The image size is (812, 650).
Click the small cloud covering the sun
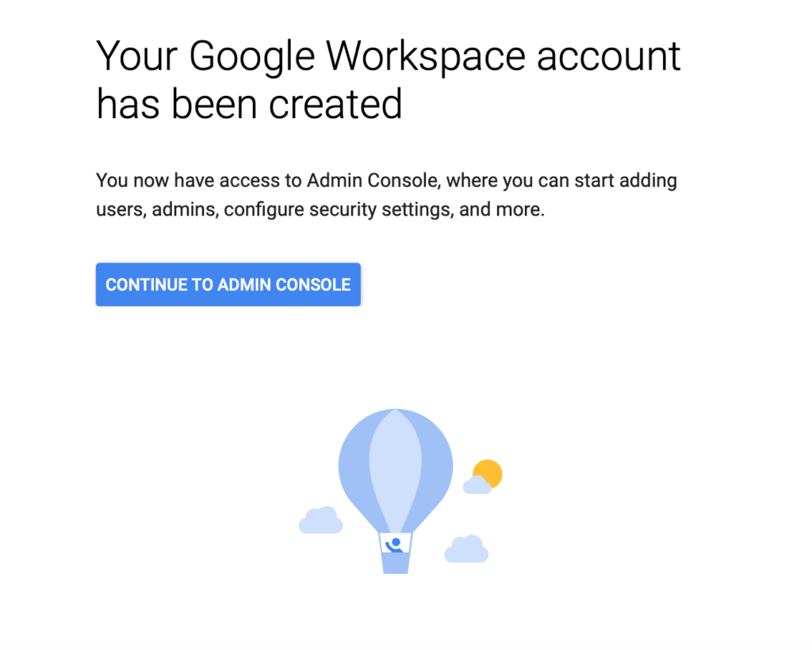pos(477,485)
